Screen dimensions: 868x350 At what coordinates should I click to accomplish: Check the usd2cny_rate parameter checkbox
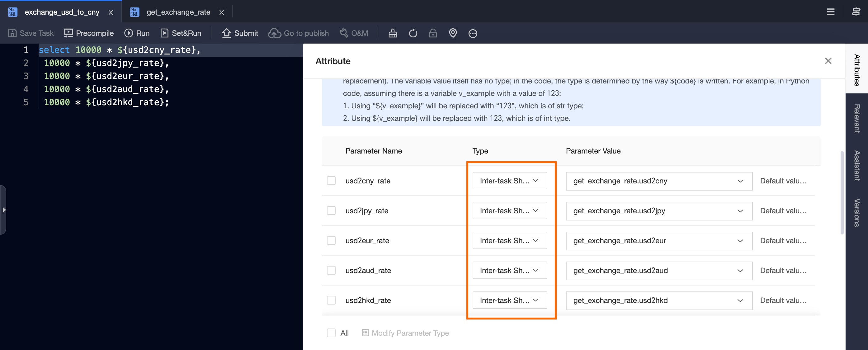pos(331,181)
